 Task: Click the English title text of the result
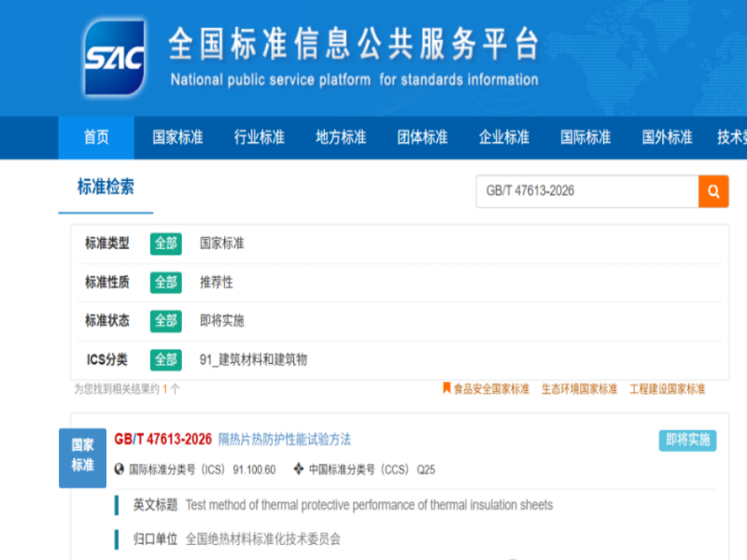pyautogui.click(x=369, y=505)
